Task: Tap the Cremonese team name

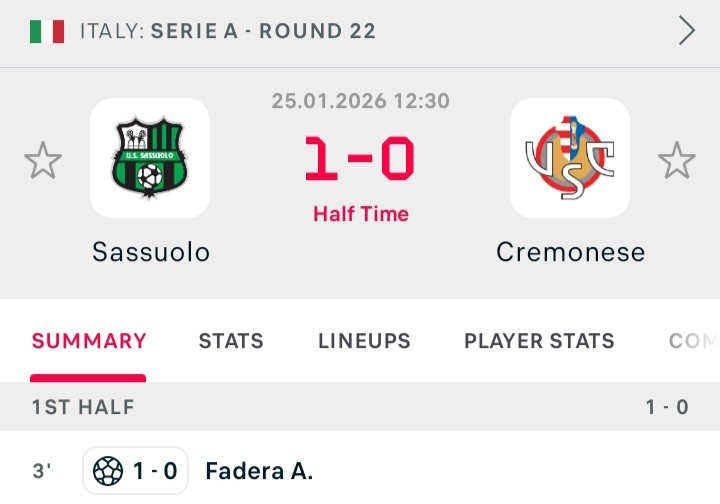Action: pos(570,252)
